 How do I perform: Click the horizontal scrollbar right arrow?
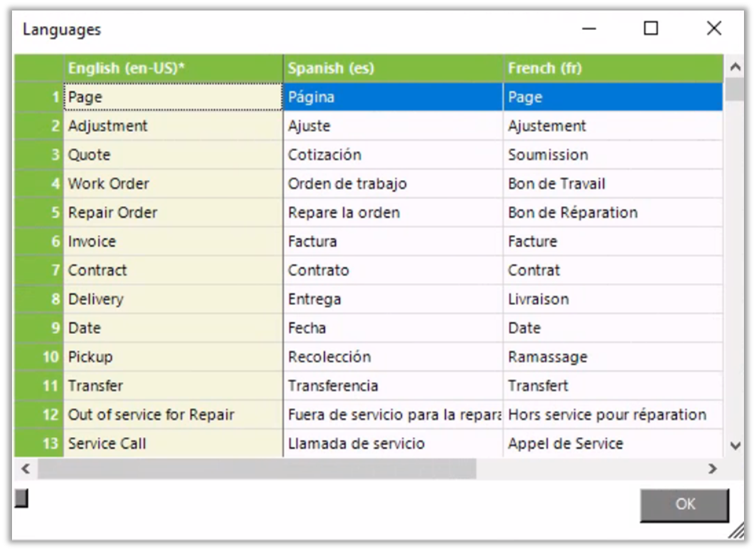tap(712, 468)
